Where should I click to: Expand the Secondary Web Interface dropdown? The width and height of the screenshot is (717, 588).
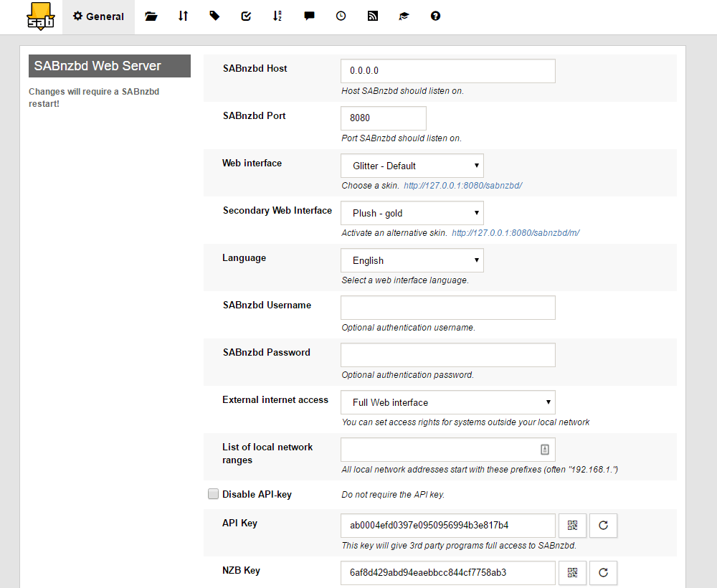click(412, 213)
